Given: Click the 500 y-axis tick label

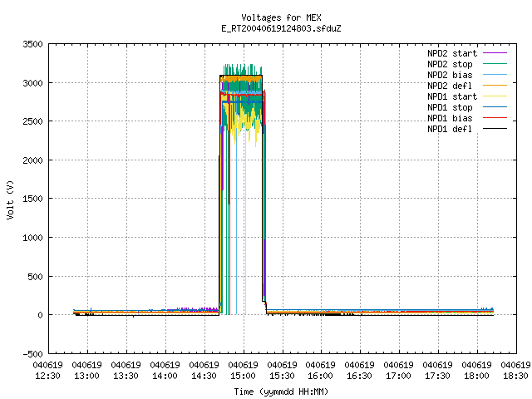Looking at the screenshot, I should (35, 277).
